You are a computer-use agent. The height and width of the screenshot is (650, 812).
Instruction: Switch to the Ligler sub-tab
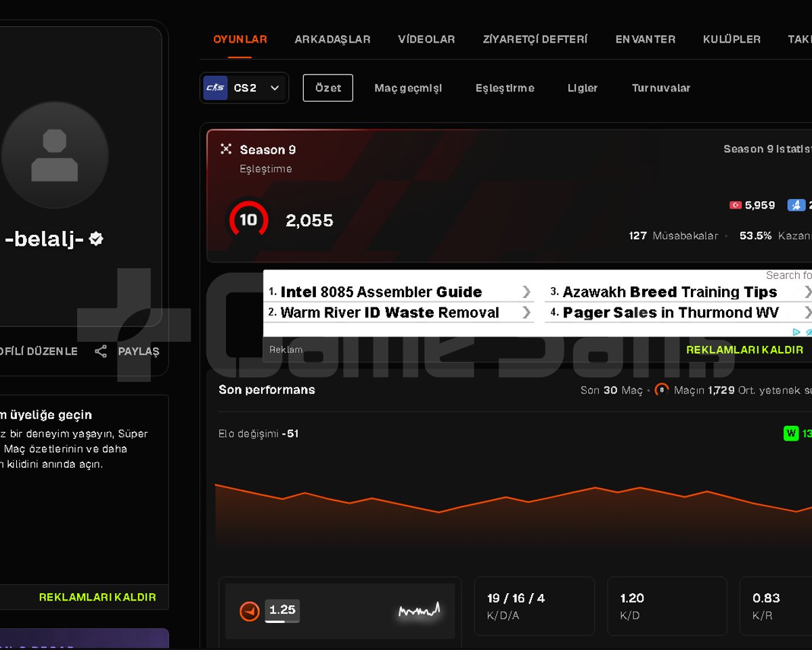tap(583, 88)
